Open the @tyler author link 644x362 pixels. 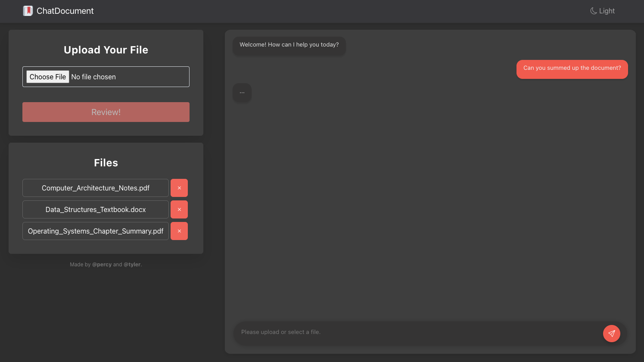132,265
